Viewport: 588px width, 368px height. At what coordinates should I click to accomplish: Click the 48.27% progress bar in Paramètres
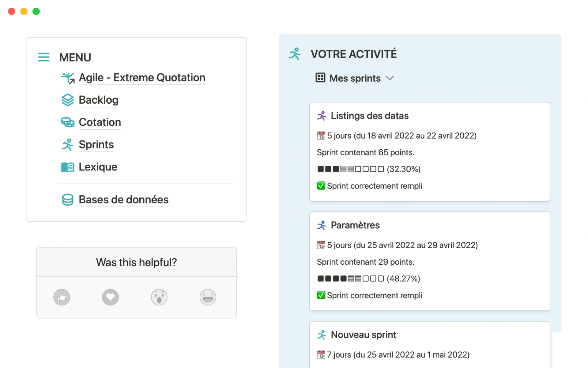351,278
